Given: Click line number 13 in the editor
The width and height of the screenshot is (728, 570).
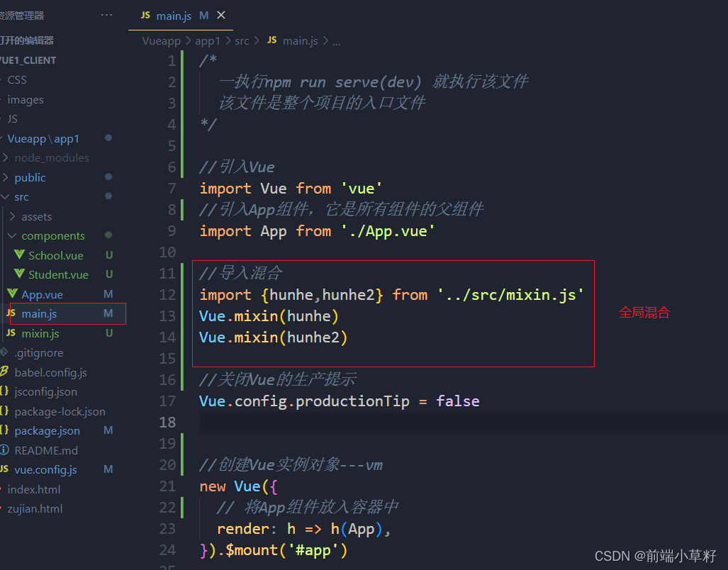Looking at the screenshot, I should (167, 315).
